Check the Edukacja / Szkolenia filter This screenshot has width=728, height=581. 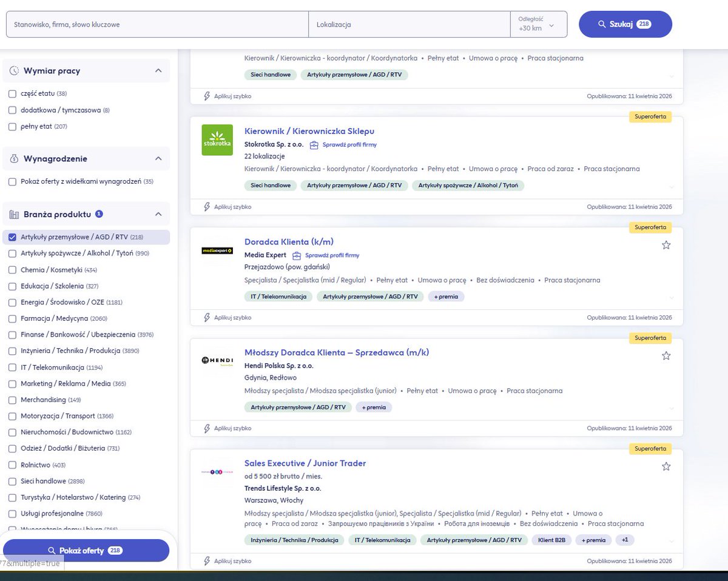pos(12,286)
